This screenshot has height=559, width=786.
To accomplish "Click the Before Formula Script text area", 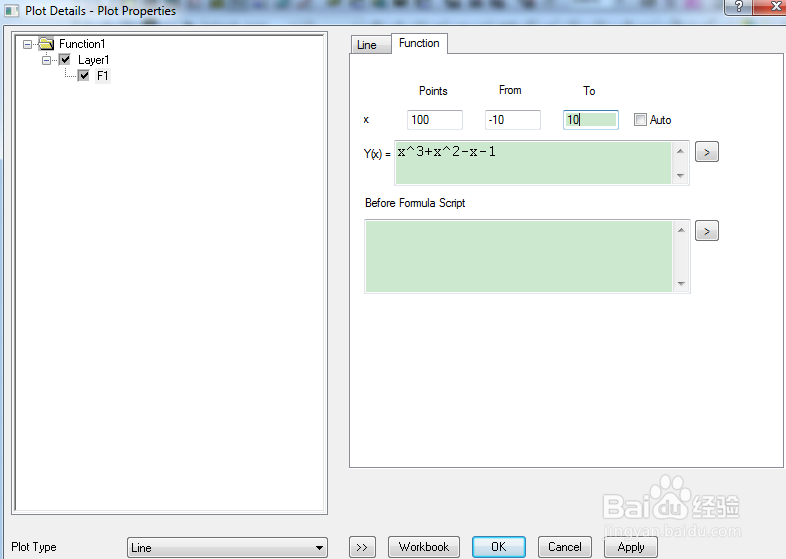I will click(519, 256).
